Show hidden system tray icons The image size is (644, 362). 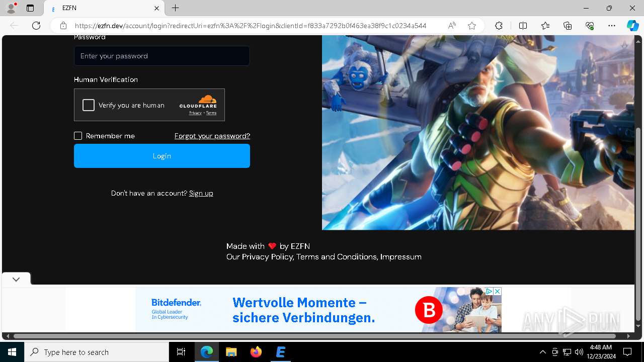click(x=542, y=352)
